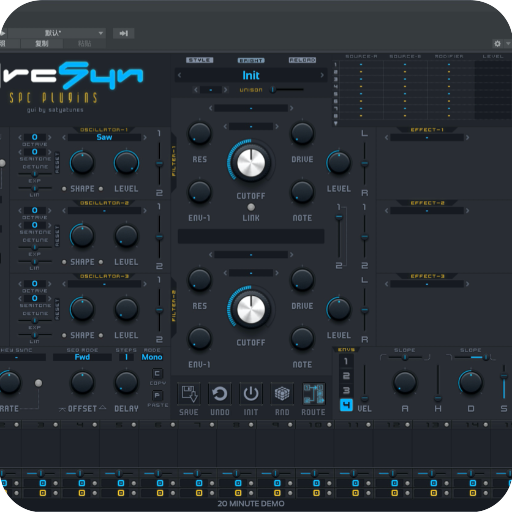This screenshot has width=512, height=512.
Task: Click the sequencer DELAY knob
Action: click(126, 383)
